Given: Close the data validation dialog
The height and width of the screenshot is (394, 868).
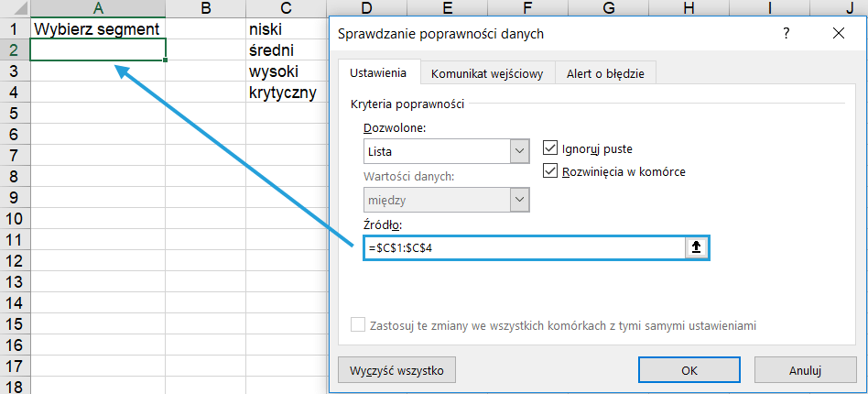Looking at the screenshot, I should click(839, 34).
